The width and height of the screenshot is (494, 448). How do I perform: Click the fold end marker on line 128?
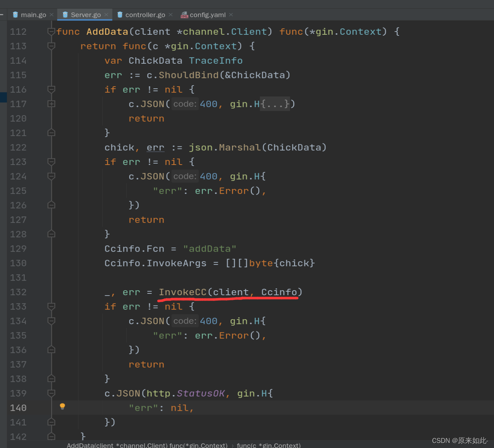coord(51,234)
